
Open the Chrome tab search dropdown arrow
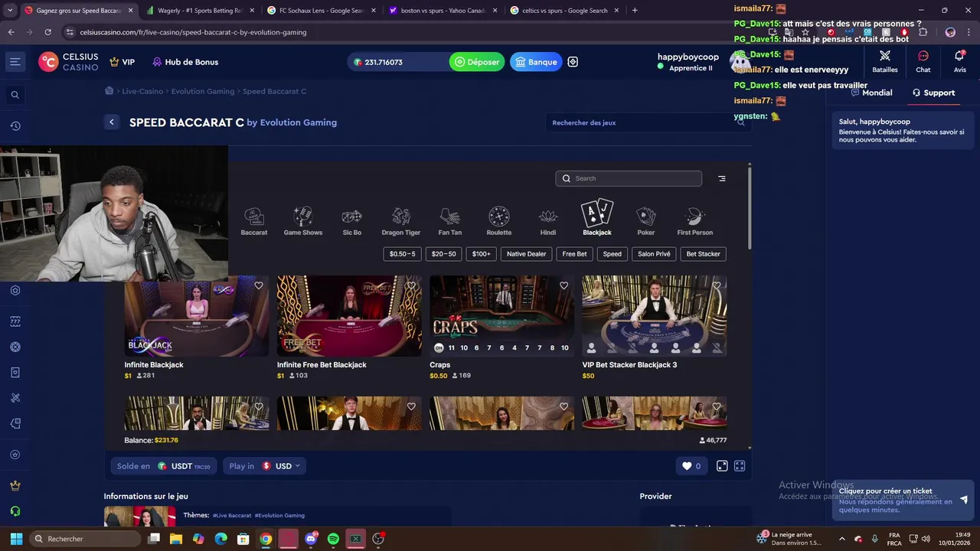(10, 11)
